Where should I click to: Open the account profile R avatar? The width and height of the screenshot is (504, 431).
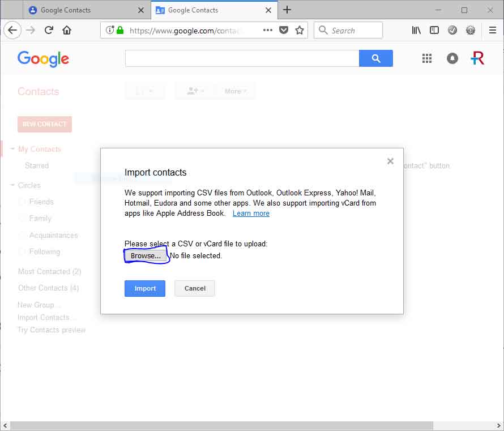click(477, 58)
